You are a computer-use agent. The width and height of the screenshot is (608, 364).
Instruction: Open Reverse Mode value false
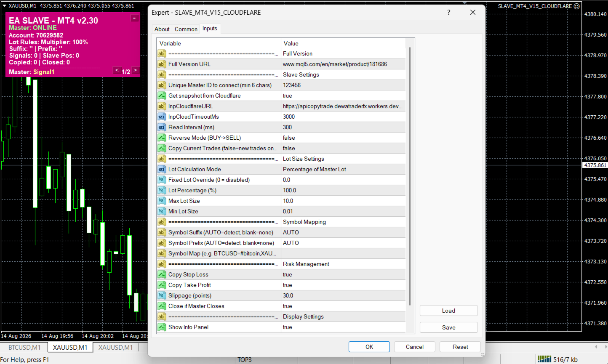[343, 138]
